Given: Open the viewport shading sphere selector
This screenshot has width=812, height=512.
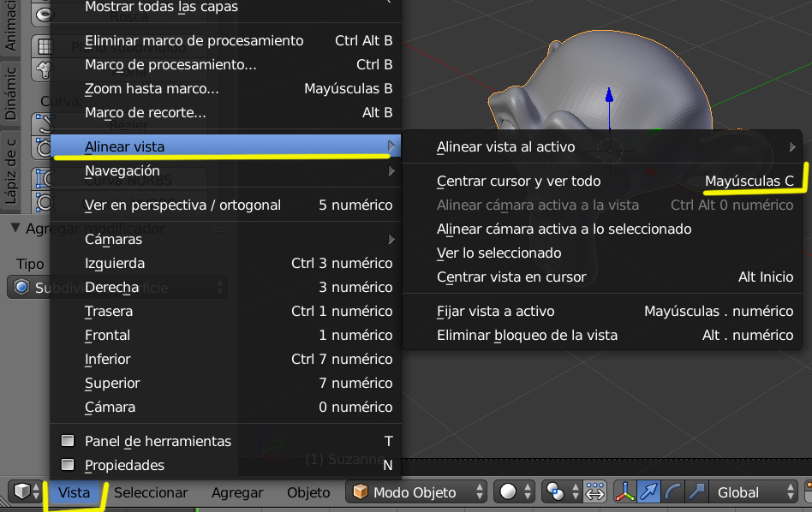Looking at the screenshot, I should [x=514, y=491].
